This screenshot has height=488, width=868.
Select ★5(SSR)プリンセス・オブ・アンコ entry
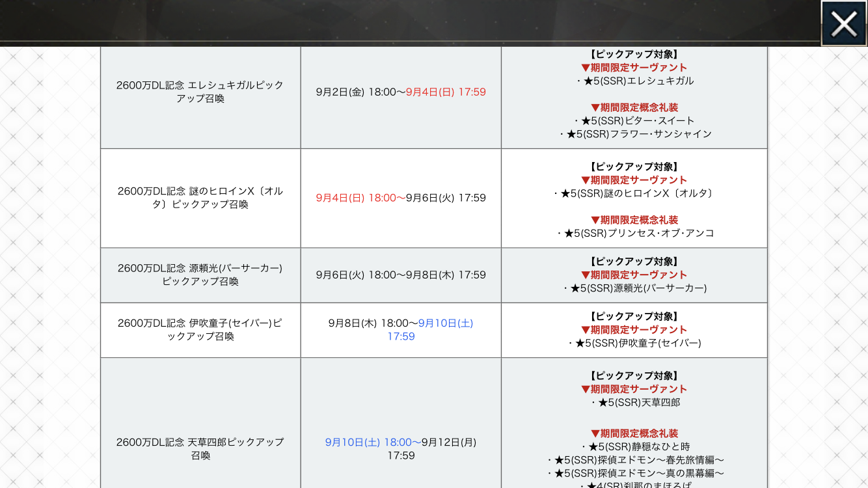634,233
